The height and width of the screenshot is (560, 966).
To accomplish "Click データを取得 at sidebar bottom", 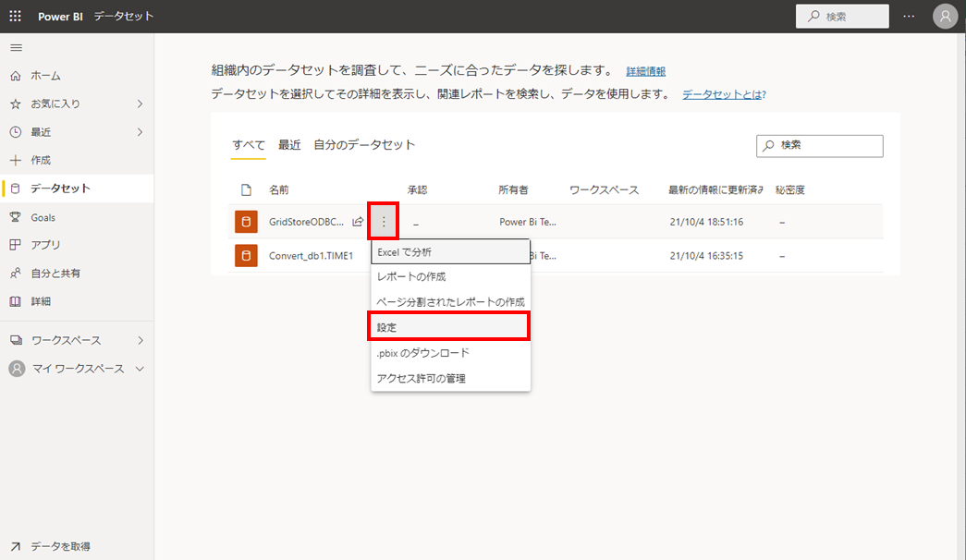I will click(x=60, y=546).
